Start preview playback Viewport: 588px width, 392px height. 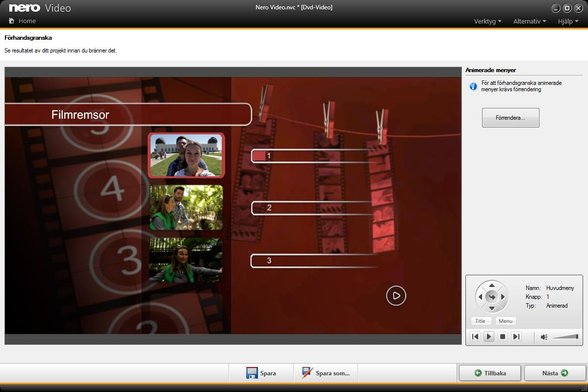pyautogui.click(x=488, y=337)
